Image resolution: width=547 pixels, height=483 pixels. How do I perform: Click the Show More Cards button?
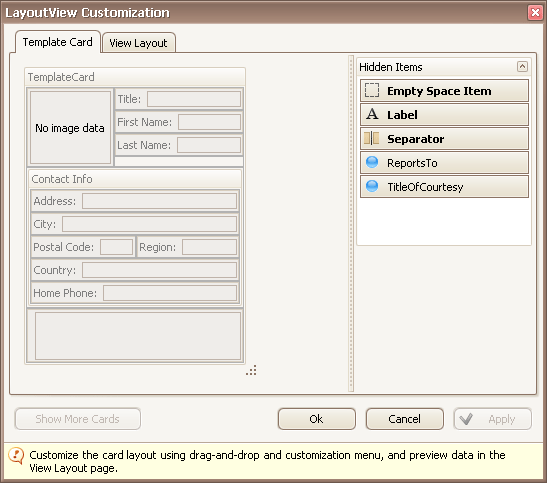click(x=78, y=419)
